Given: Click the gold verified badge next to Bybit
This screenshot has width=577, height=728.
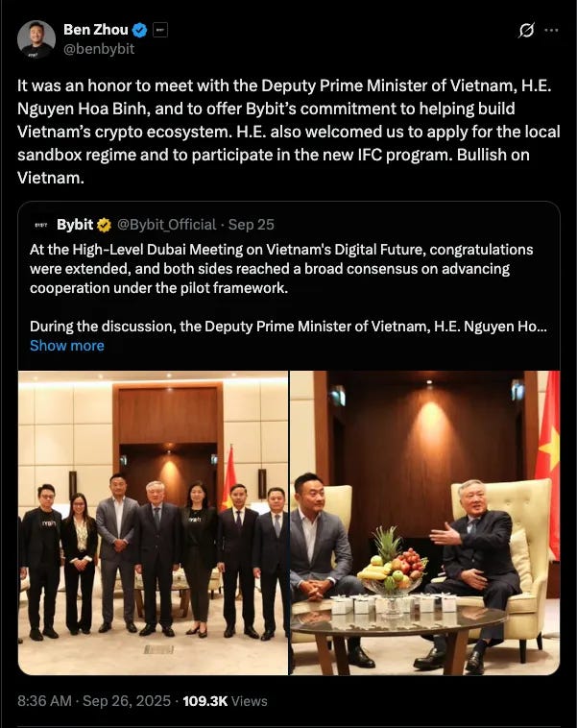Looking at the screenshot, I should 104,225.
